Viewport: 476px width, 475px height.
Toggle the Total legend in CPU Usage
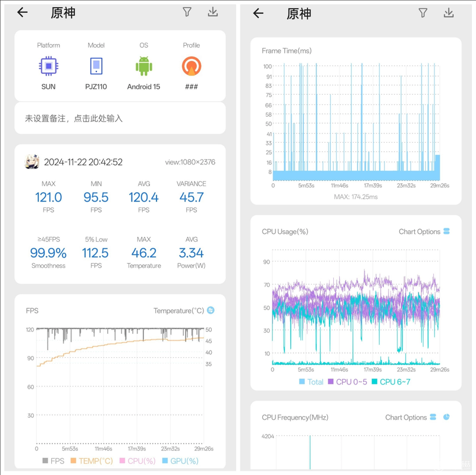311,382
